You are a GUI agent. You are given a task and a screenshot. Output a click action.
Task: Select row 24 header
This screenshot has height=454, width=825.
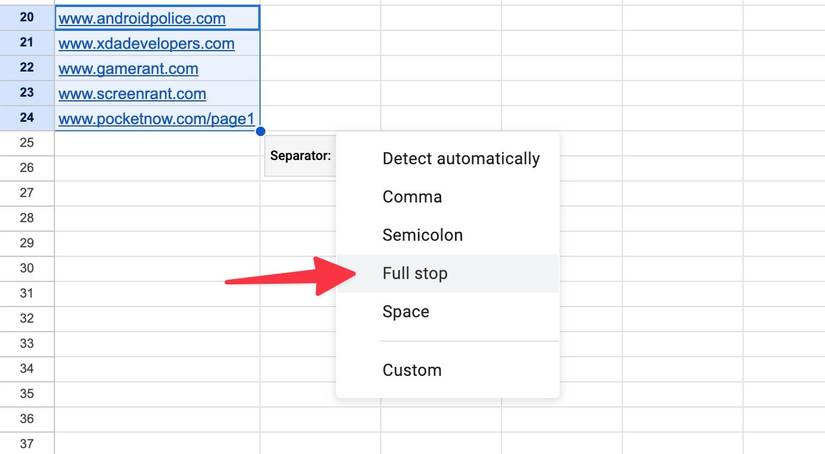coord(27,119)
